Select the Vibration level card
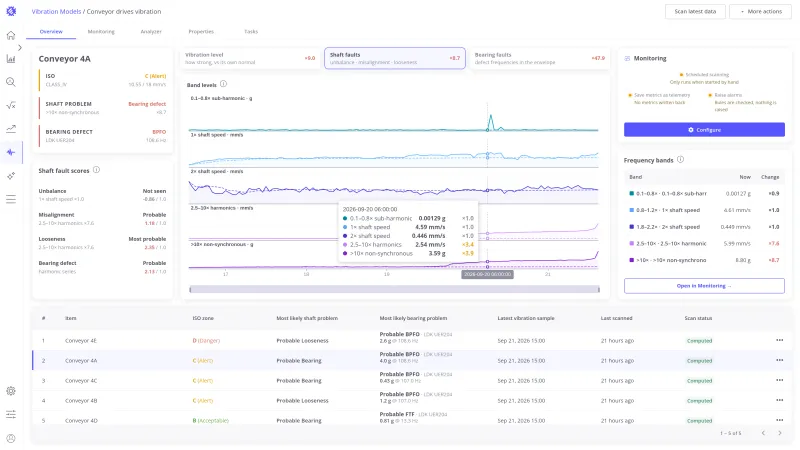 pos(249,58)
